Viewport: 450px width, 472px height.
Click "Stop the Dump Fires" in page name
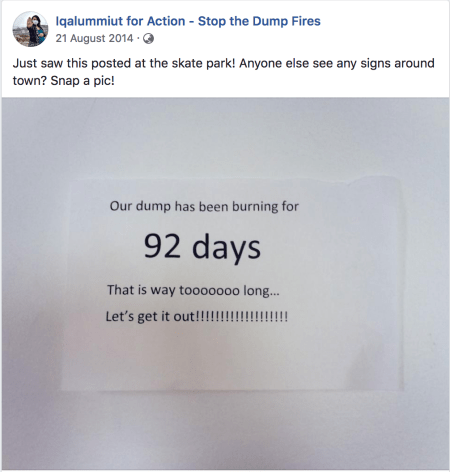click(259, 21)
